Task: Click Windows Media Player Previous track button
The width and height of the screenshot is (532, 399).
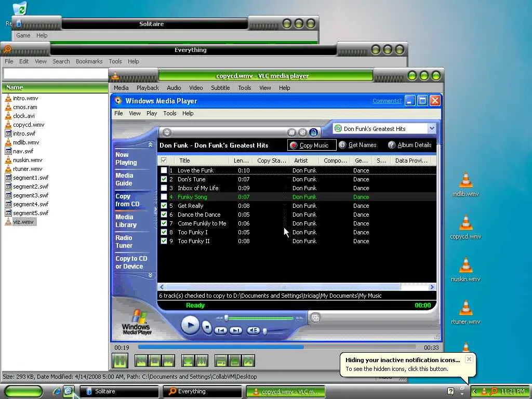Action: pos(220,330)
